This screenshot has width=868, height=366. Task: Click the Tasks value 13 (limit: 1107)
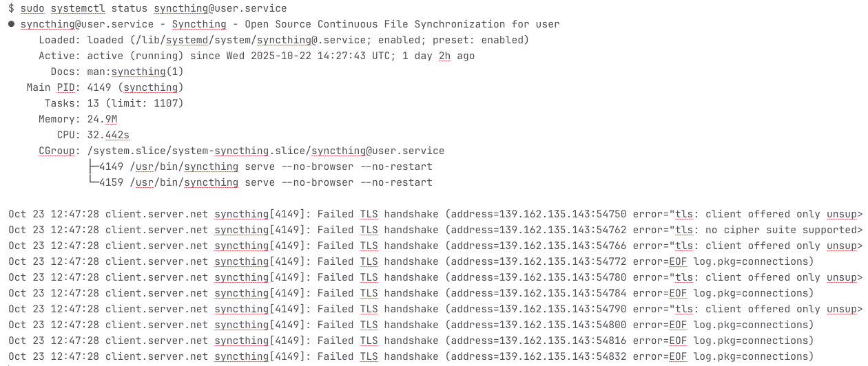pos(135,103)
